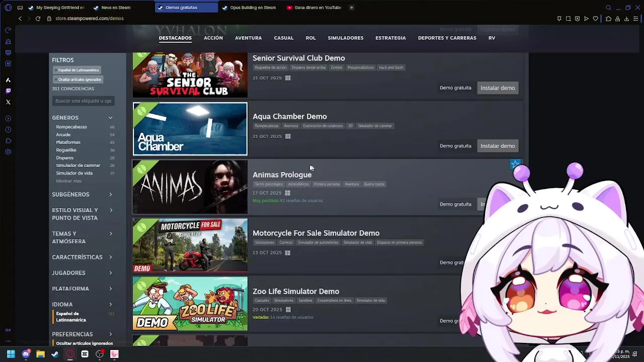The height and width of the screenshot is (362, 644).
Task: Select the Deportes y carreras tab
Action: point(447,38)
